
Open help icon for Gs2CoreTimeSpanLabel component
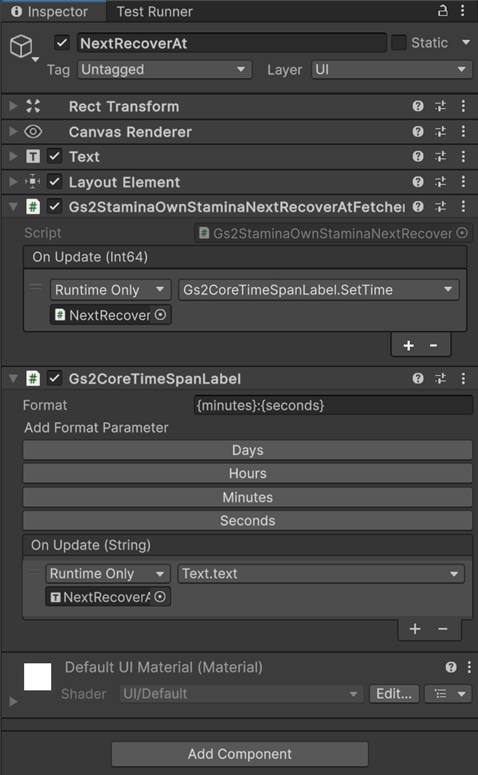[x=418, y=379]
